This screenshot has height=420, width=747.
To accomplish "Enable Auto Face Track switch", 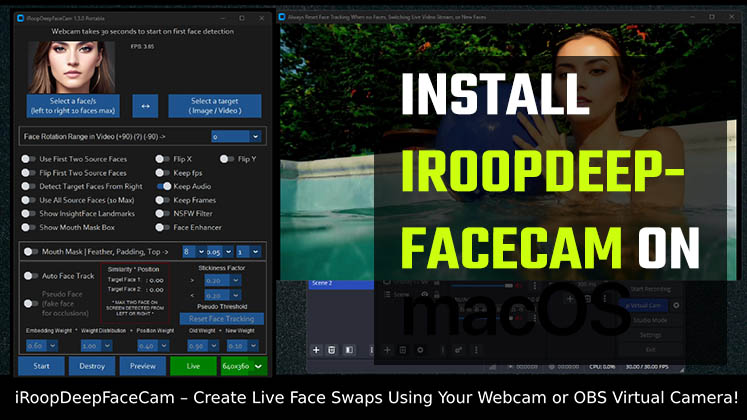I will pyautogui.click(x=31, y=276).
